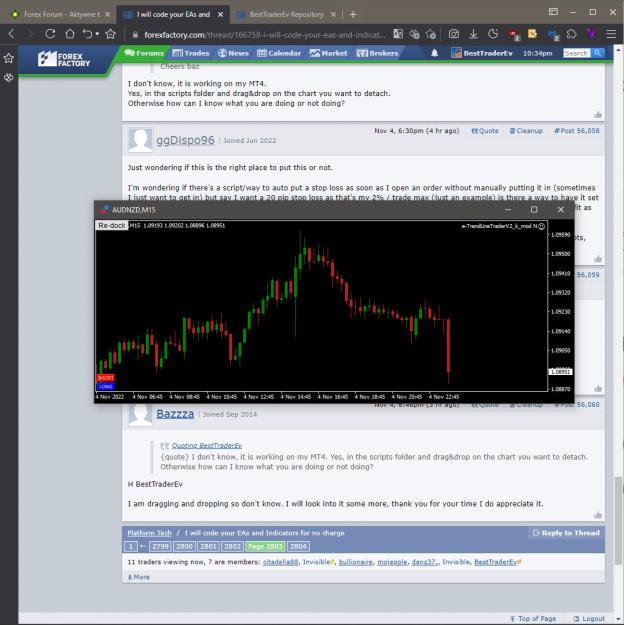Like the Bazzza post with thumbs-up
The height and width of the screenshot is (625, 624).
coord(598,515)
